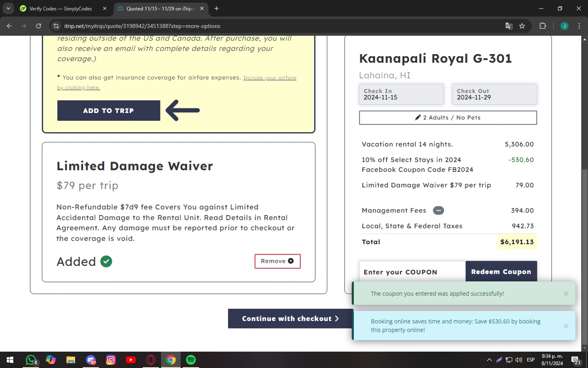Screen dimensions: 588x368
Task: Select the Quoted 11/15 - 11/29 iTrip tab
Action: [x=160, y=9]
